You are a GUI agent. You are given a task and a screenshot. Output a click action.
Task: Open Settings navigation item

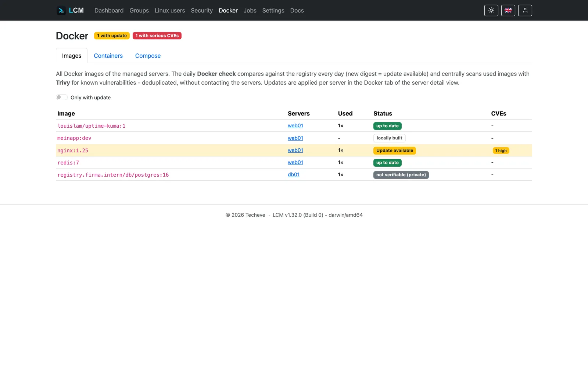[273, 10]
